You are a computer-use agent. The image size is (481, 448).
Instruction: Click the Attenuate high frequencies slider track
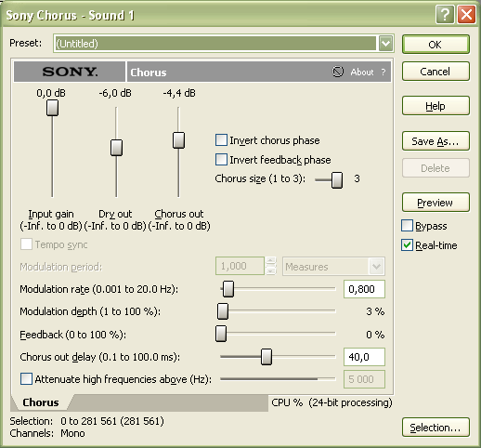pyautogui.click(x=278, y=378)
